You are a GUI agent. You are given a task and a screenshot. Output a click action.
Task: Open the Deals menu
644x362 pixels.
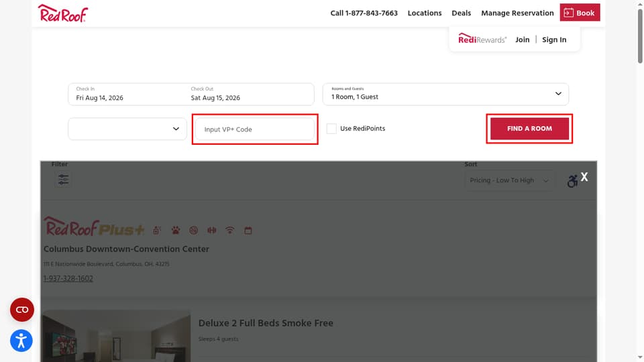pyautogui.click(x=462, y=13)
